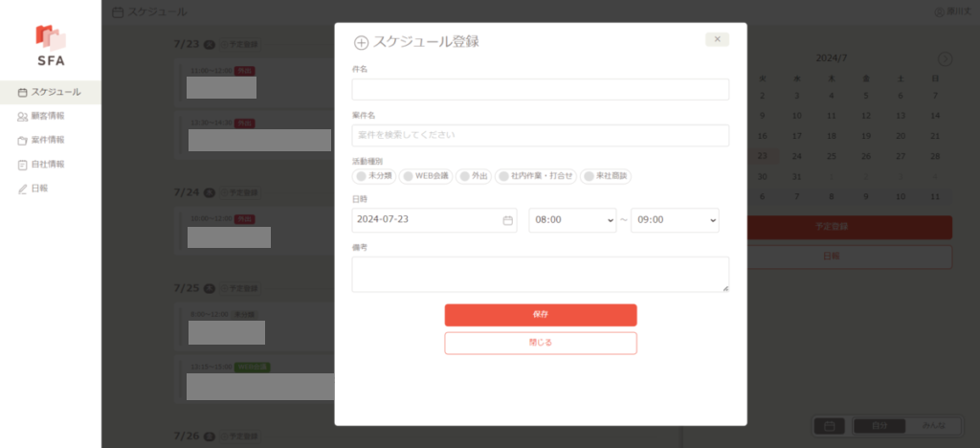Focus the 案件名 search field
This screenshot has width=980, height=448.
pyautogui.click(x=541, y=136)
